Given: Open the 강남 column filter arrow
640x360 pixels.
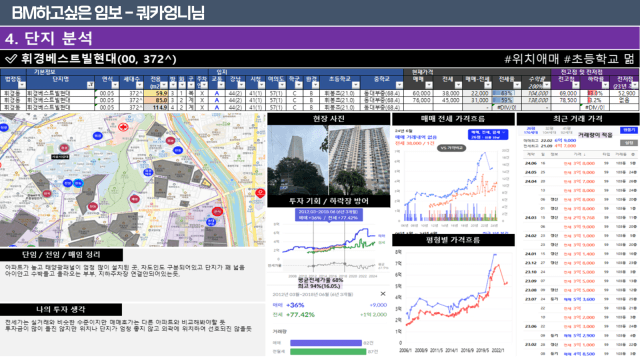Looking at the screenshot, I should tap(241, 85).
